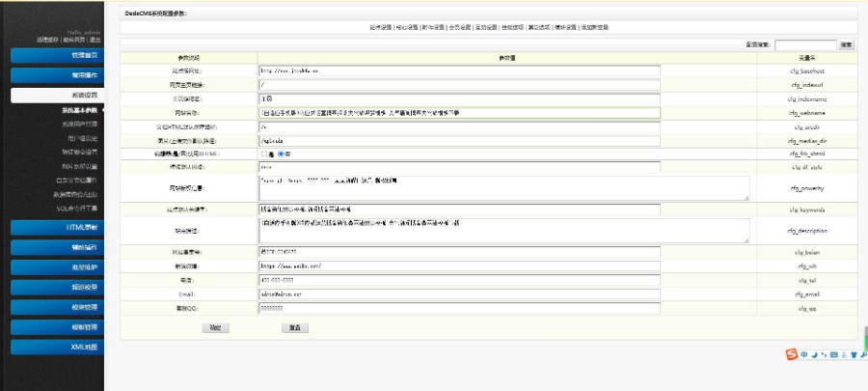Expand the XML地图 sidebar menu
The image size is (868, 391).
57,348
